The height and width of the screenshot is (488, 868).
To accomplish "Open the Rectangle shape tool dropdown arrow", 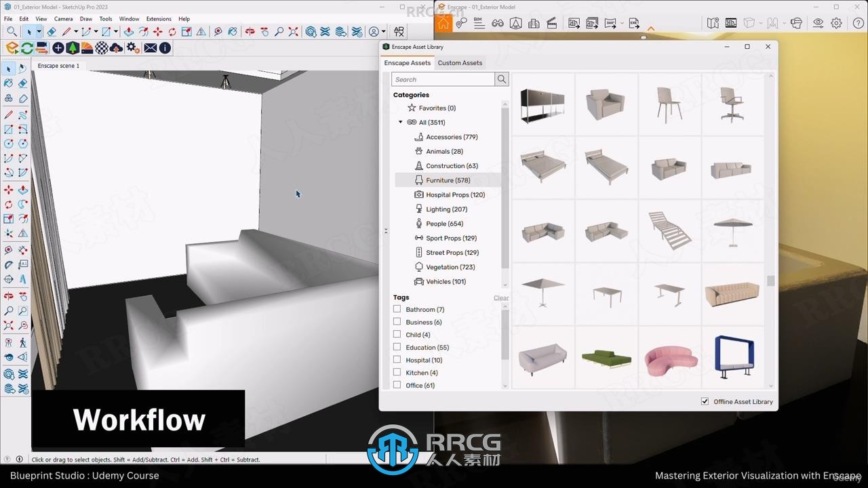I will [x=116, y=32].
